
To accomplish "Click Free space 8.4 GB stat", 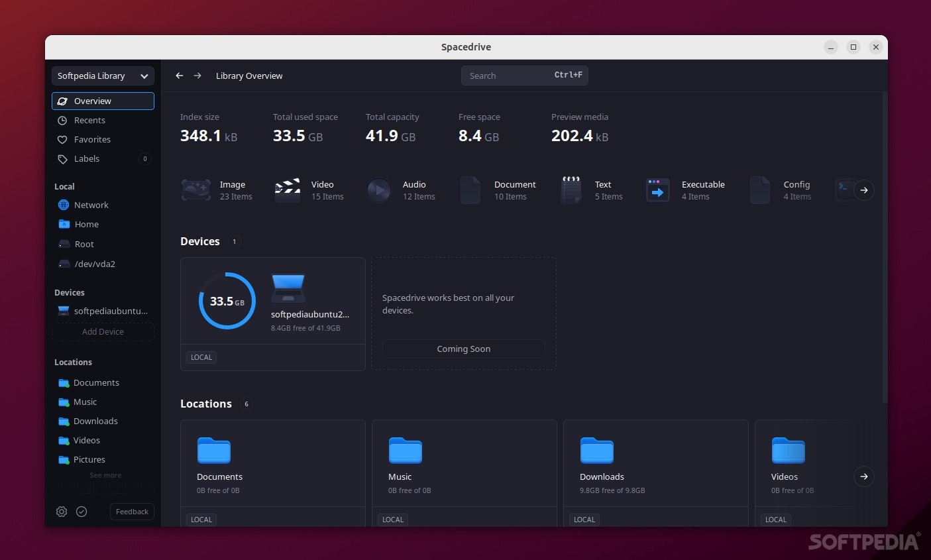I will 479,129.
